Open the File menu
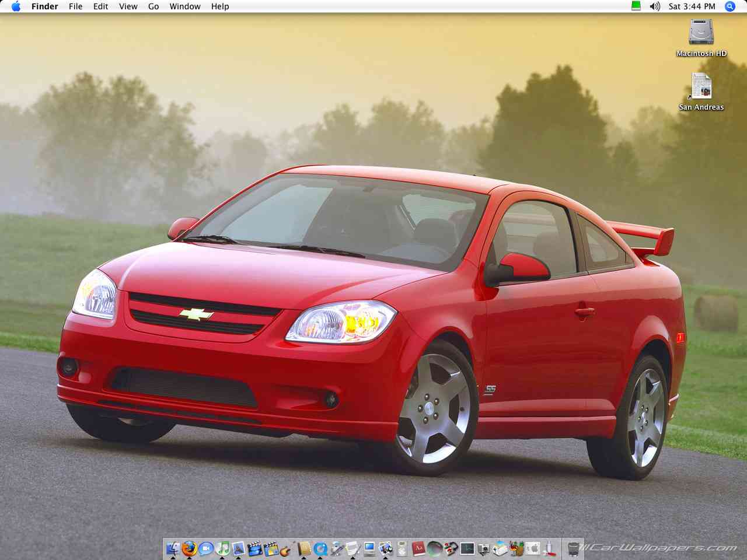The width and height of the screenshot is (747, 560). tap(75, 6)
